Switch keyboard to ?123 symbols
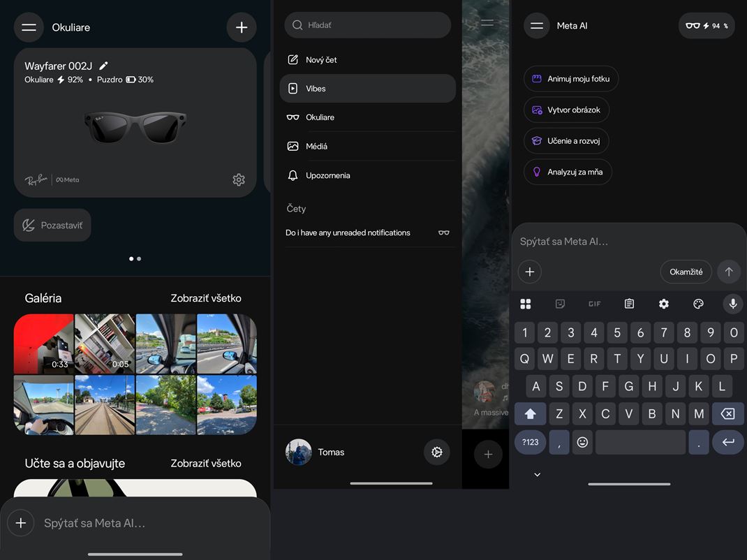The width and height of the screenshot is (747, 560). coord(530,442)
